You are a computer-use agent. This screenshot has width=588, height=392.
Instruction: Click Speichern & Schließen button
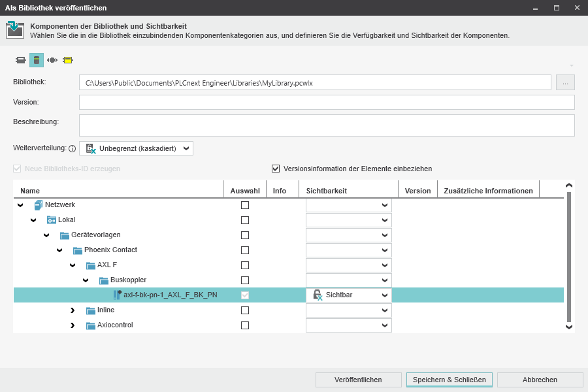pyautogui.click(x=449, y=380)
